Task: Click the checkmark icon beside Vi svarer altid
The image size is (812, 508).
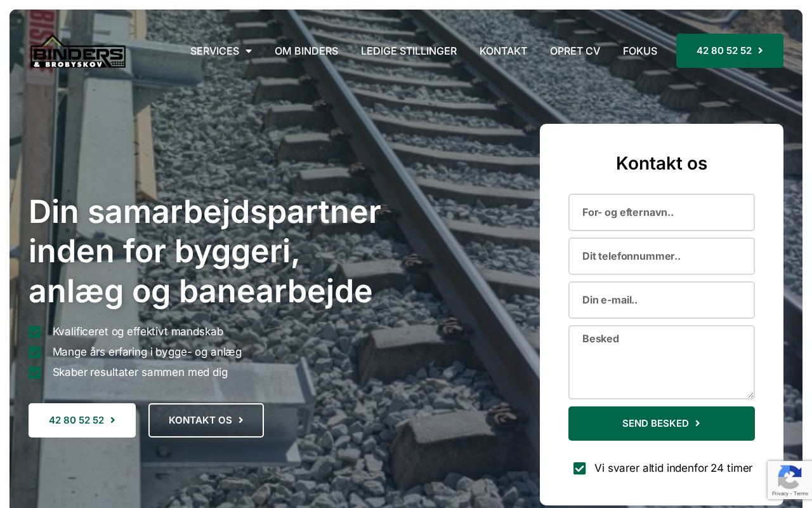Action: click(579, 469)
